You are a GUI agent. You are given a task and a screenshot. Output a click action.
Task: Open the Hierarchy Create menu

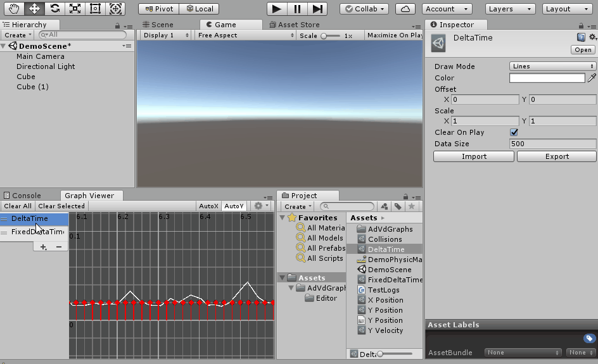(18, 35)
